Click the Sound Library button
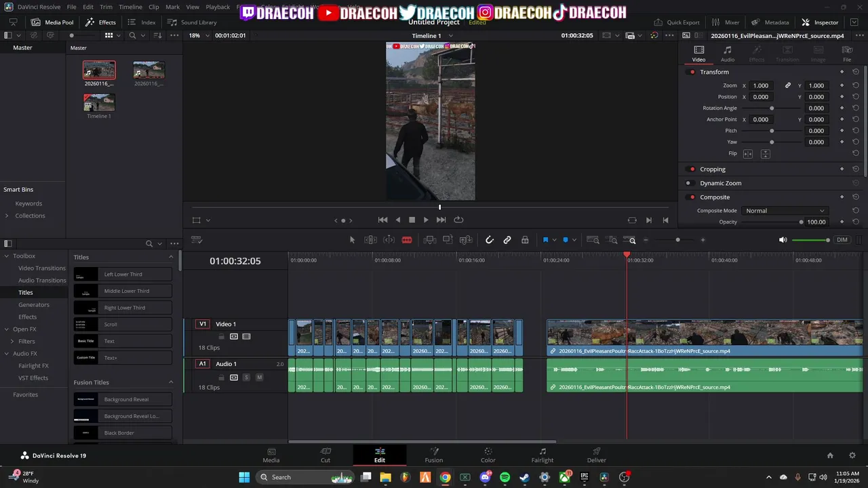 (192, 22)
